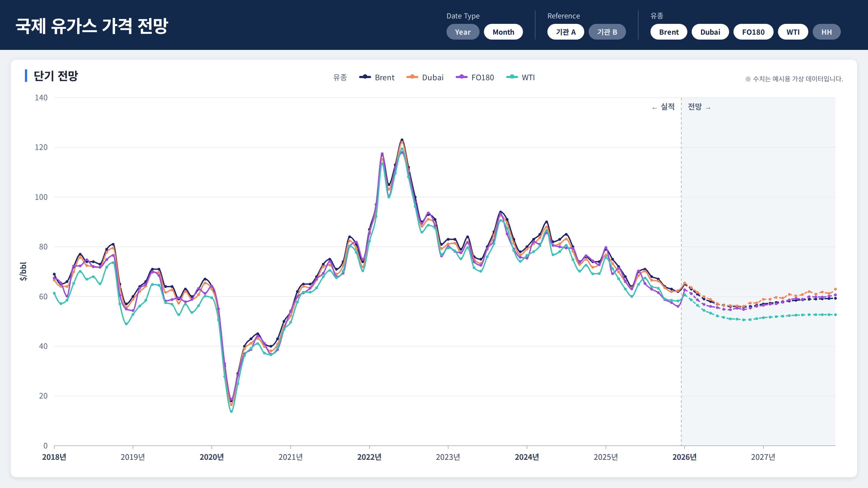
Task: Click the 40 y-axis value
Action: [43, 346]
